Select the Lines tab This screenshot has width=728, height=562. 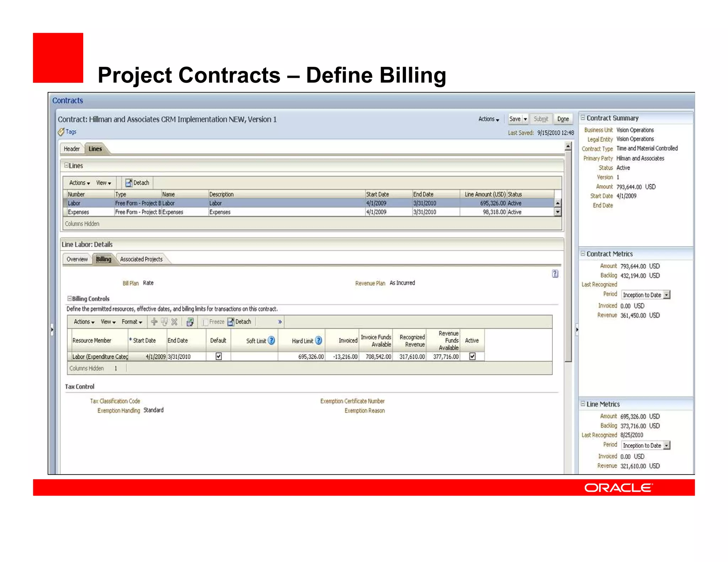(x=95, y=149)
